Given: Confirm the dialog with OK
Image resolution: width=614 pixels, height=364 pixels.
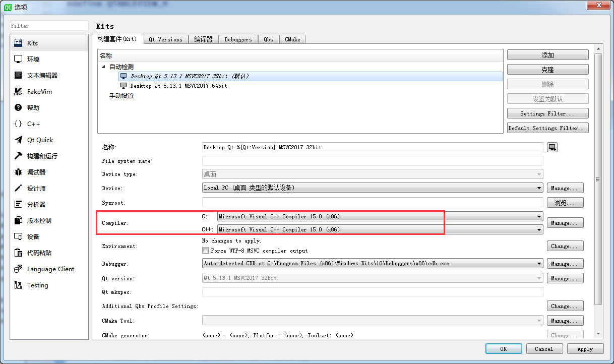Looking at the screenshot, I should point(504,349).
